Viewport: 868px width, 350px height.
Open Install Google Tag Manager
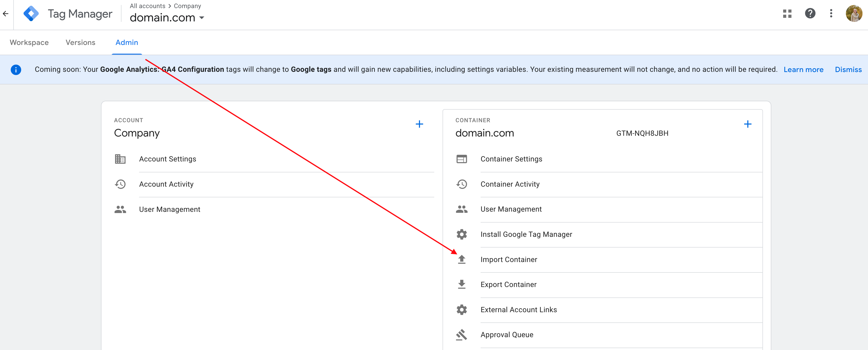(x=526, y=234)
